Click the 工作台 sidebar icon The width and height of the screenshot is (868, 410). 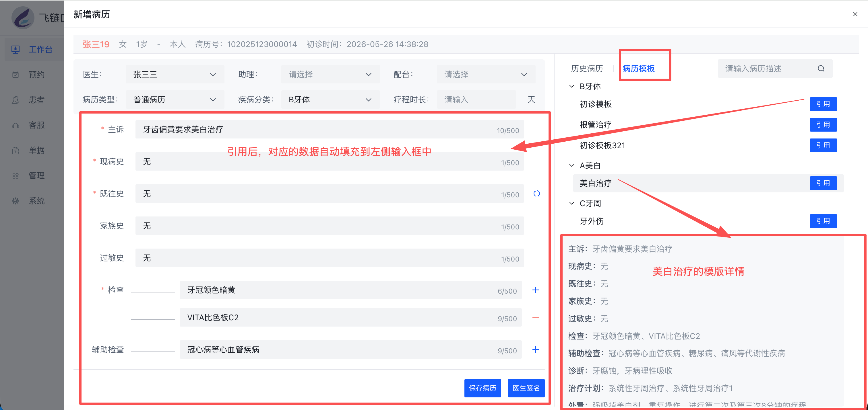point(15,50)
